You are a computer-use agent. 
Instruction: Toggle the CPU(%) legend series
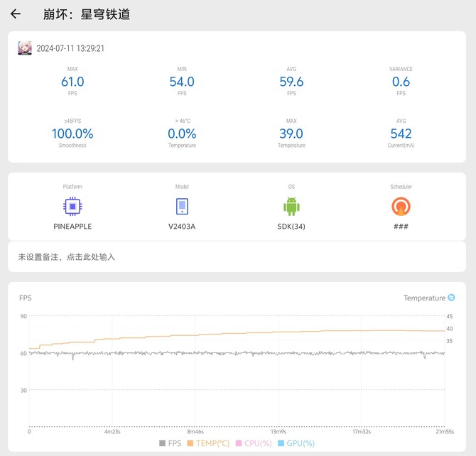[254, 443]
